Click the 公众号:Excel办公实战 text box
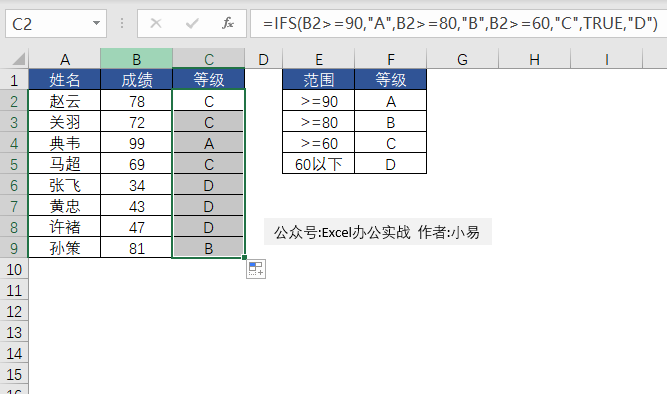 click(x=378, y=231)
